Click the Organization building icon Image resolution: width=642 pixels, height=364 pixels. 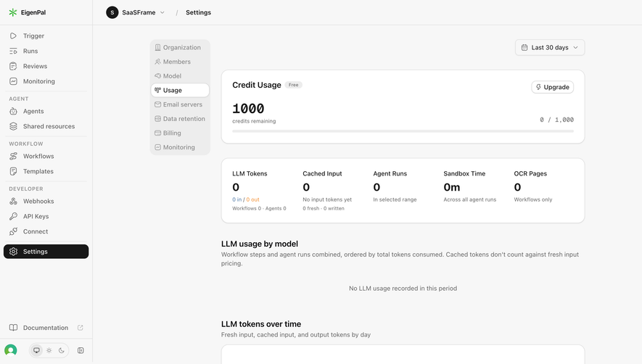coord(157,48)
